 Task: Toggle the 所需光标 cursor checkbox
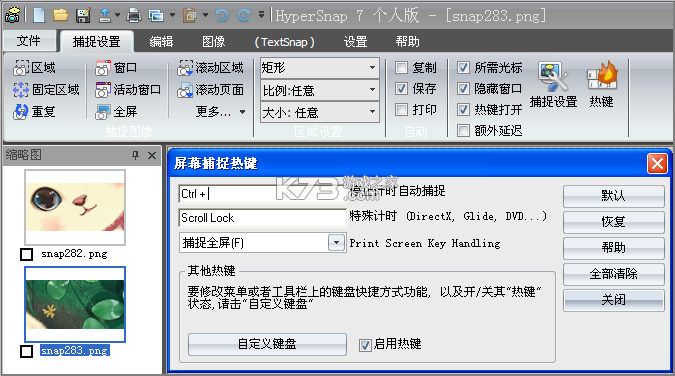[463, 68]
